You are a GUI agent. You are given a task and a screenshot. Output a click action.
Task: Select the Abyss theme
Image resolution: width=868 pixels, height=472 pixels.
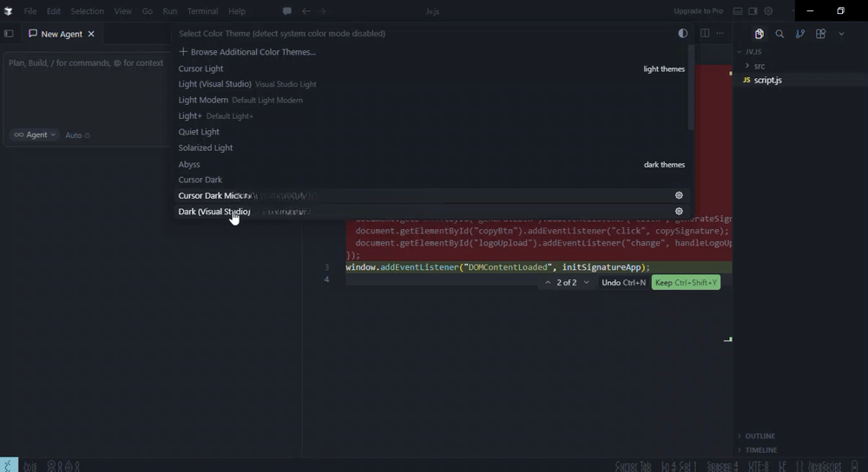[x=433, y=164]
